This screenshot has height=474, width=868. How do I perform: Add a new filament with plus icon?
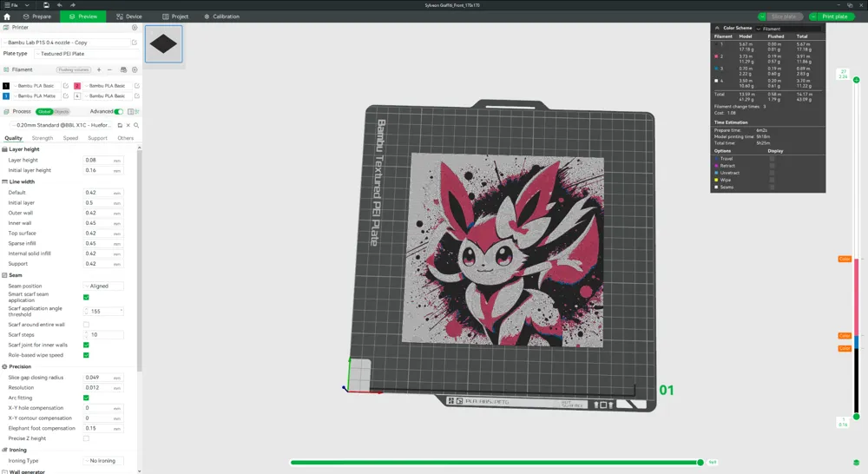(x=99, y=69)
